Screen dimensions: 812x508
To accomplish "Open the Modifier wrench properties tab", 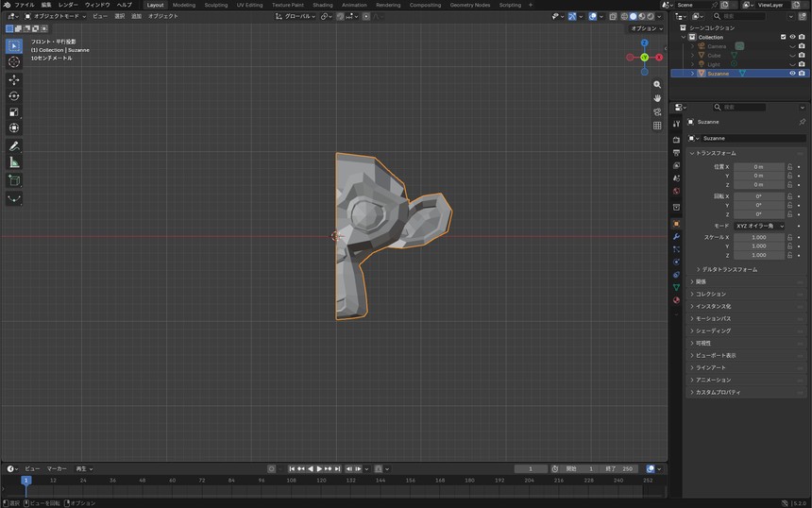I will click(676, 237).
